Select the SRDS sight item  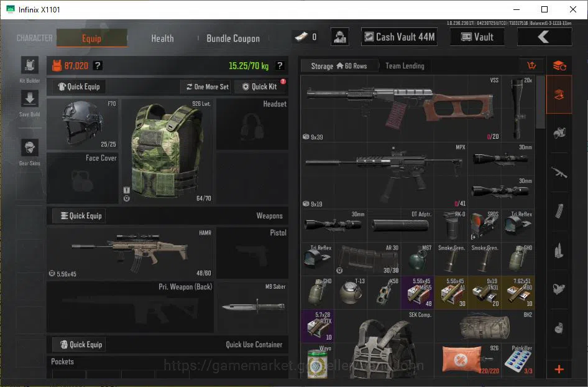point(484,225)
